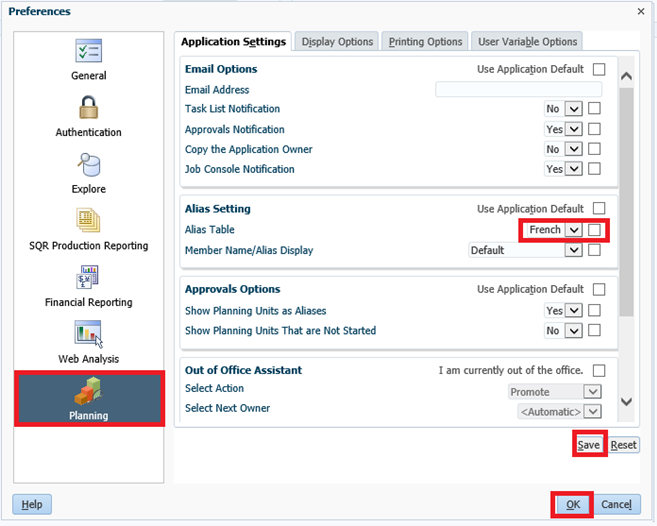Check the Alias Table default checkbox

point(596,230)
